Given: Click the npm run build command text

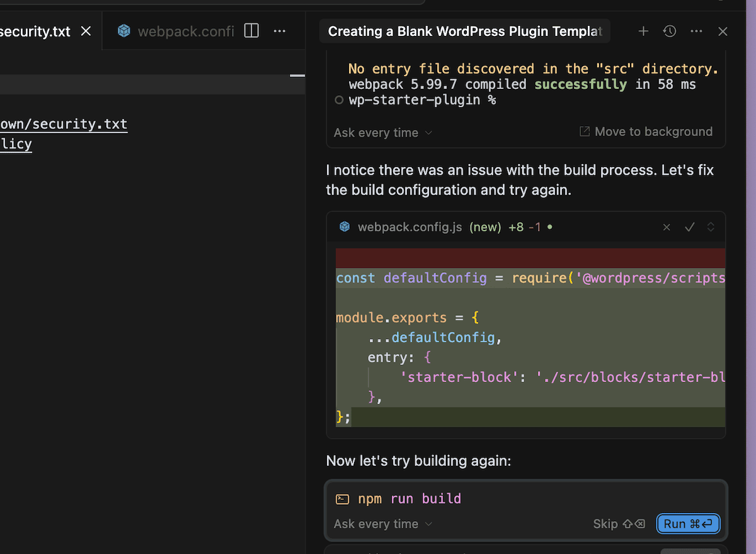Looking at the screenshot, I should (409, 499).
